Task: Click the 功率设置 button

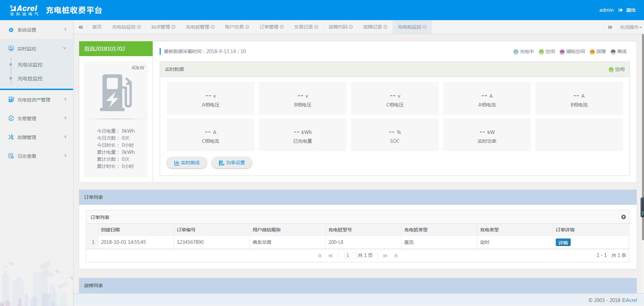Action: point(232,163)
